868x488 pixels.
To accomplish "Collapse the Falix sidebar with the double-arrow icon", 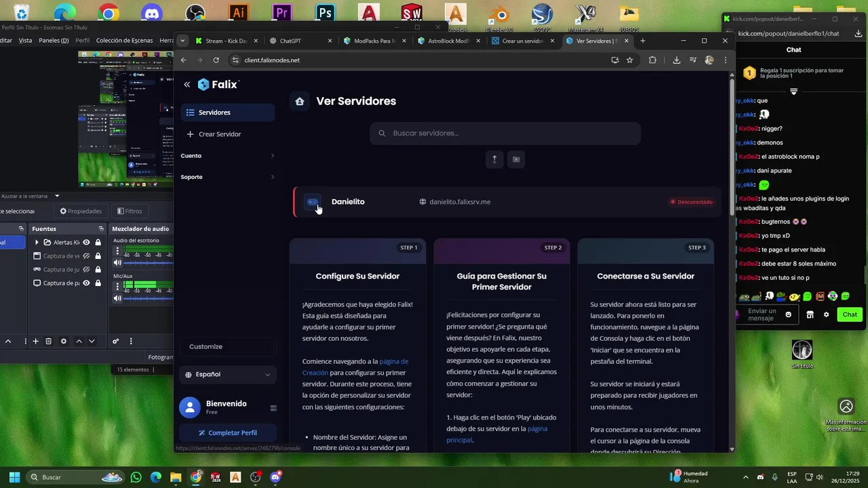I will (x=187, y=85).
